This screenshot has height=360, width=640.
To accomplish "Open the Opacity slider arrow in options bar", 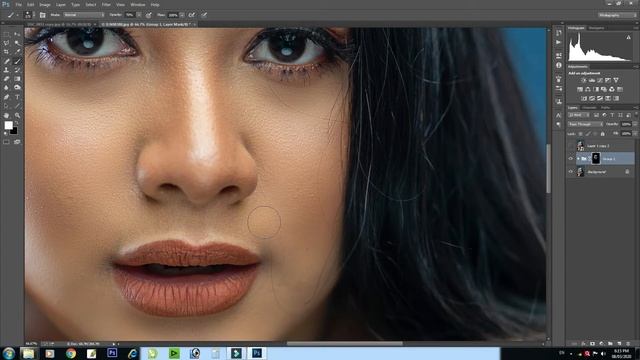I will pyautogui.click(x=139, y=15).
